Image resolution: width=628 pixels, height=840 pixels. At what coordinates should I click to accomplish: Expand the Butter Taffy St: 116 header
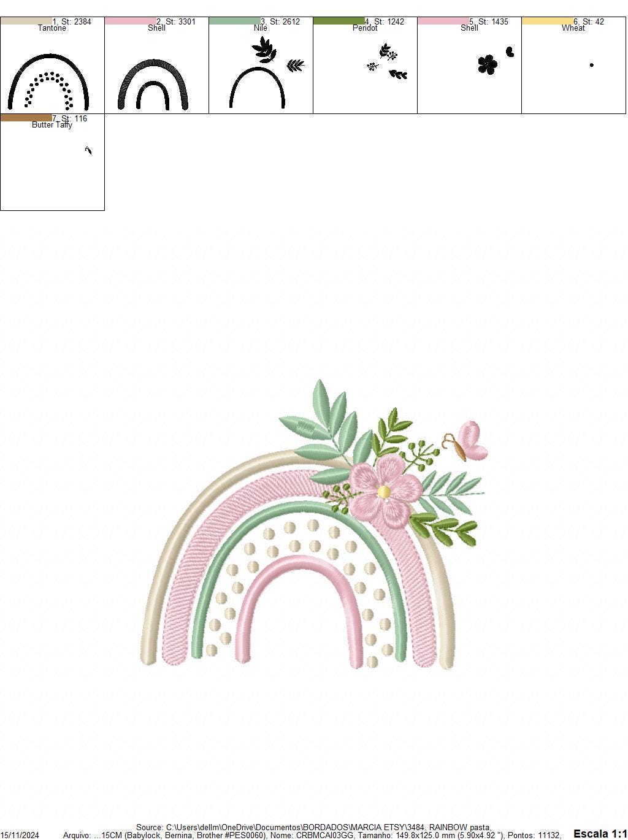tap(71, 119)
